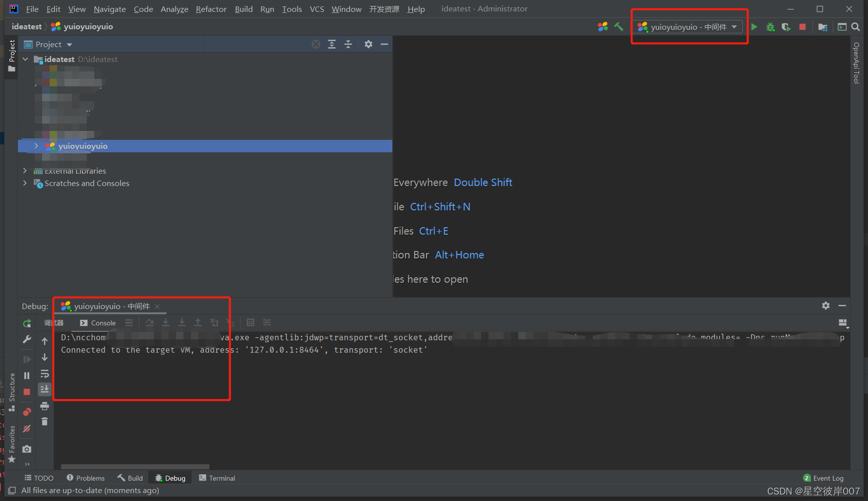Click the locate/select opened file target icon
The image size is (868, 501).
click(316, 44)
